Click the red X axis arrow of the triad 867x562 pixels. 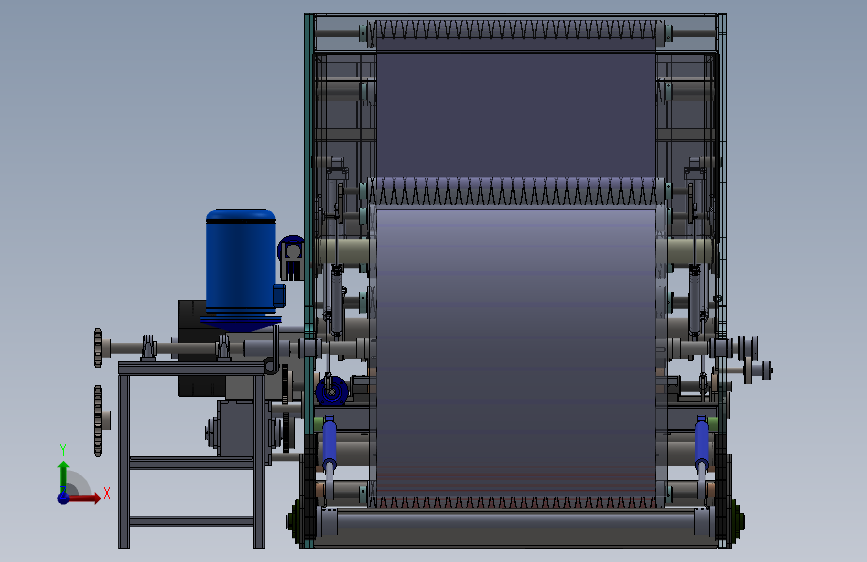point(84,498)
